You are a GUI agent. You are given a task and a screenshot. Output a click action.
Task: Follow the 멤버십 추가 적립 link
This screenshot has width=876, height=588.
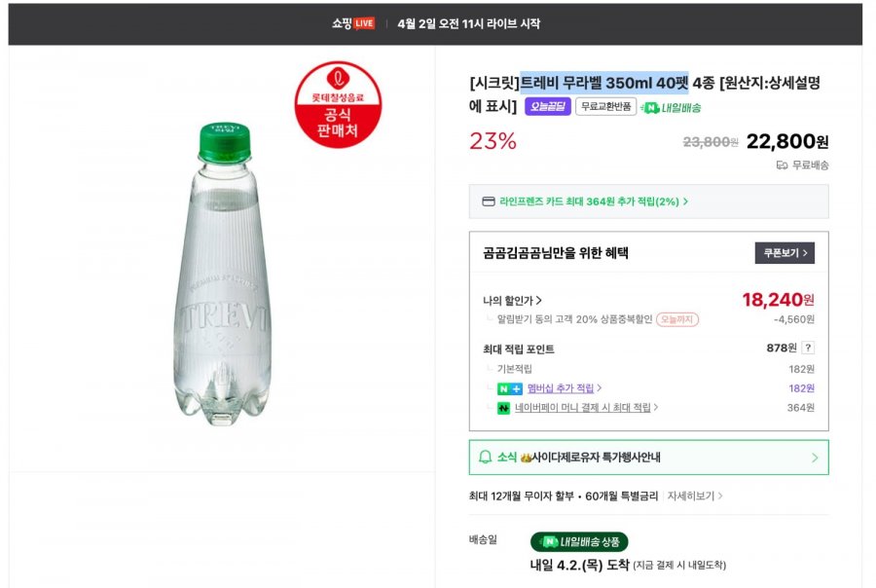(x=558, y=387)
